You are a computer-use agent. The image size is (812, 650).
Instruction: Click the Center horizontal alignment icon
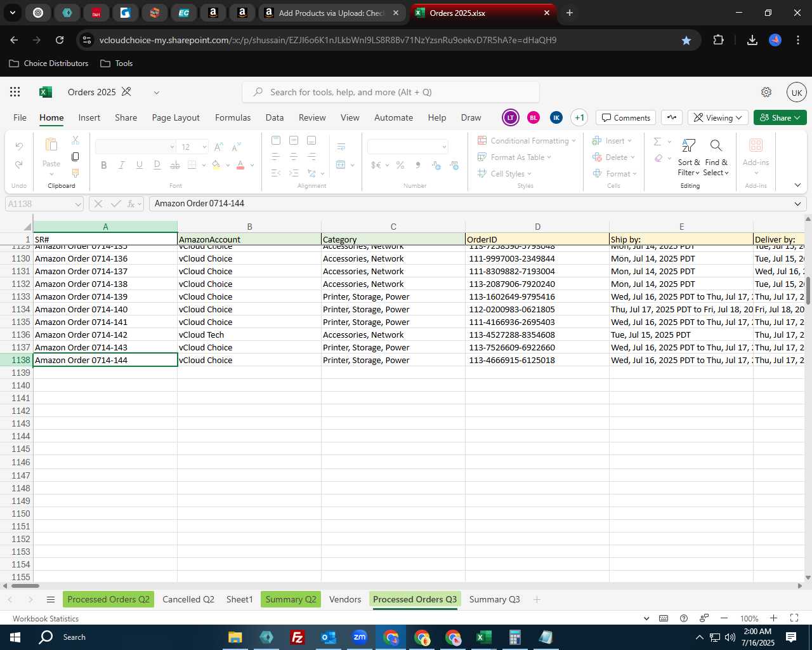(294, 156)
